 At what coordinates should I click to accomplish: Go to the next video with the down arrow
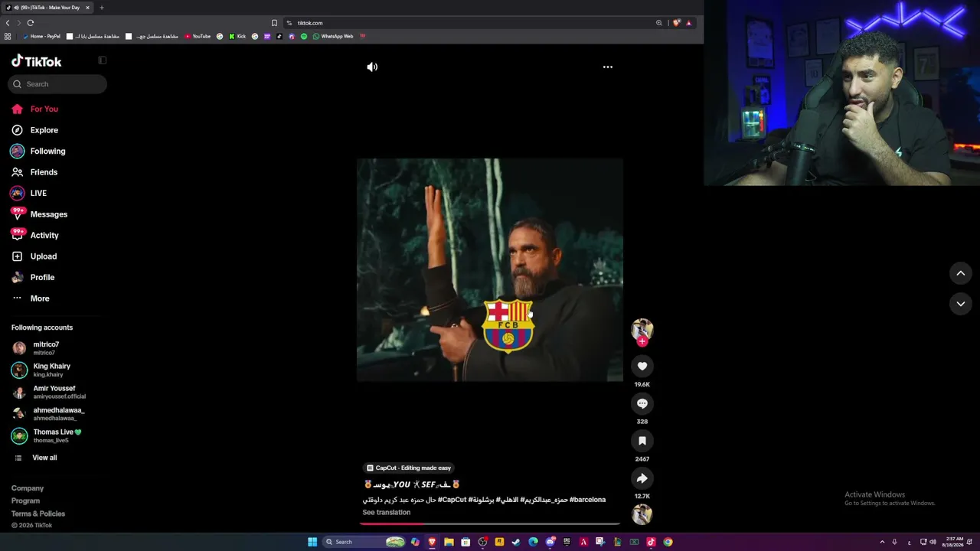pyautogui.click(x=961, y=304)
